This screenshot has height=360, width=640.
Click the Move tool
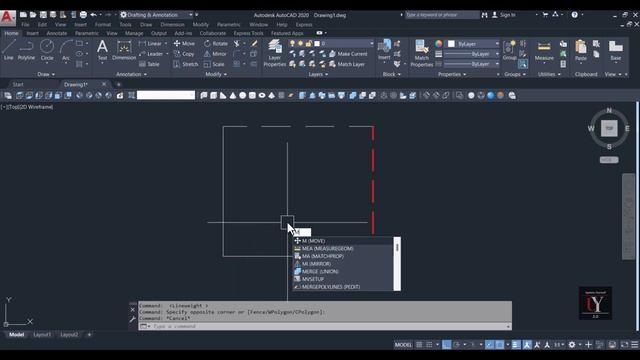184,43
